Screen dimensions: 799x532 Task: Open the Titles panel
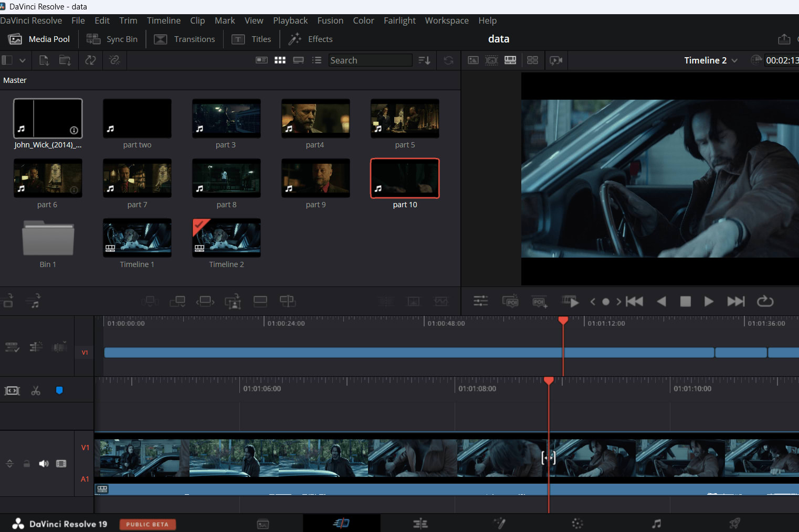click(251, 39)
